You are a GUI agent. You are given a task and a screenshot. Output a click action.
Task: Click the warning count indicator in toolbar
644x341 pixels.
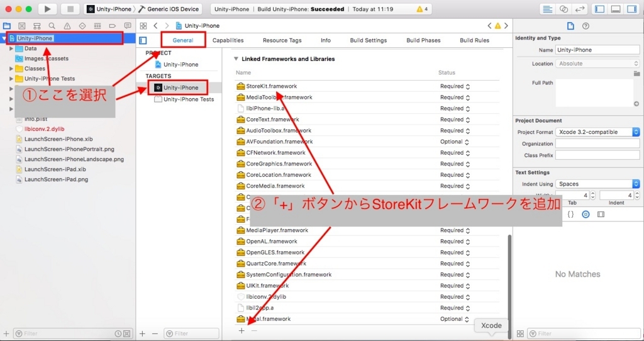422,9
